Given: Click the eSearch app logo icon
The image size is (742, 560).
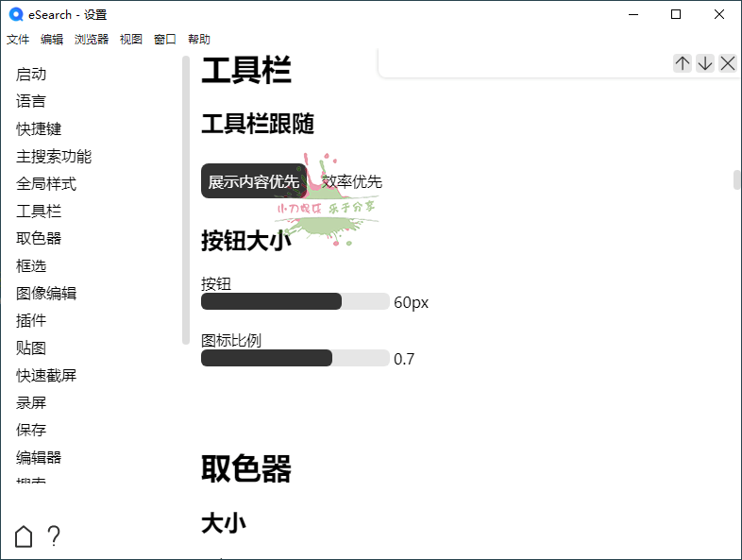Looking at the screenshot, I should (x=15, y=14).
